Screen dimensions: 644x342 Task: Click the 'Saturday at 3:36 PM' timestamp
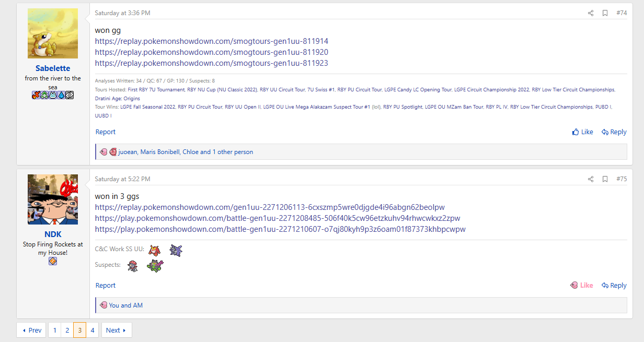click(122, 13)
